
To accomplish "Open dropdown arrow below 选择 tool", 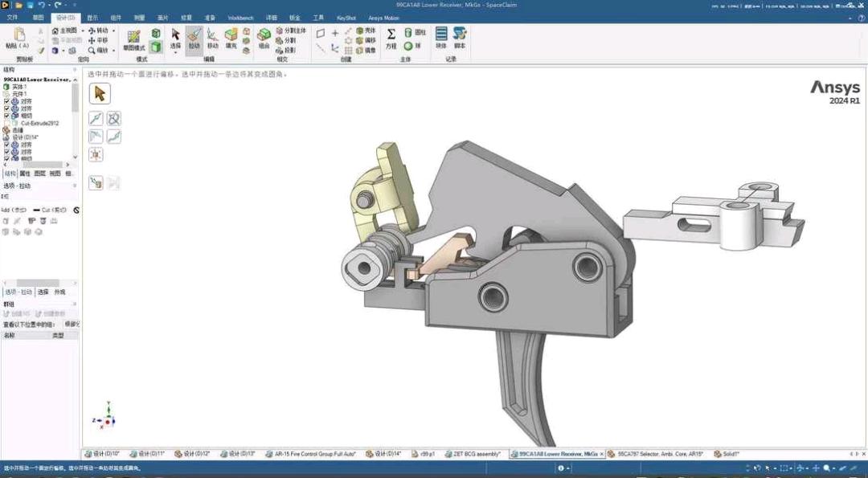I will tap(176, 53).
